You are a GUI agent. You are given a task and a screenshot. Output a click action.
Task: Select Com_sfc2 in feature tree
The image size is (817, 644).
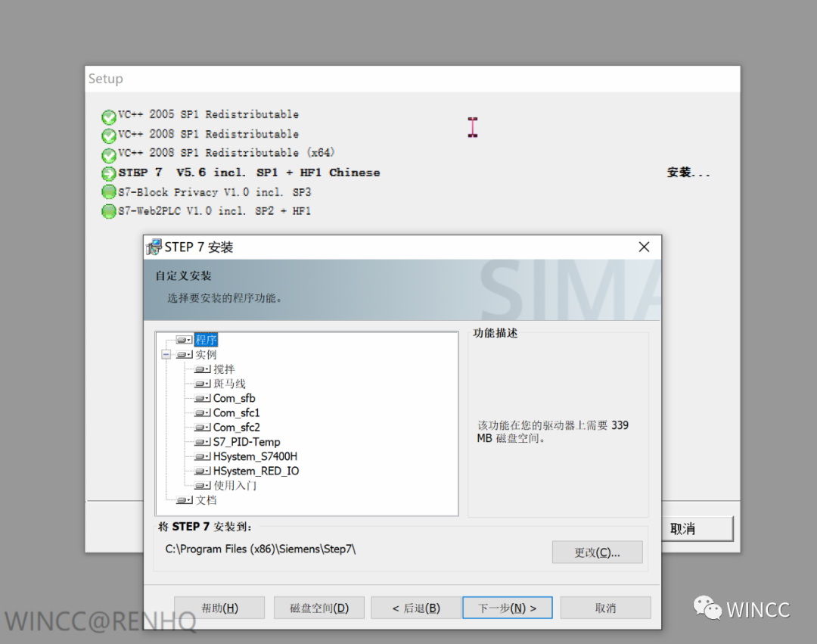click(x=237, y=428)
